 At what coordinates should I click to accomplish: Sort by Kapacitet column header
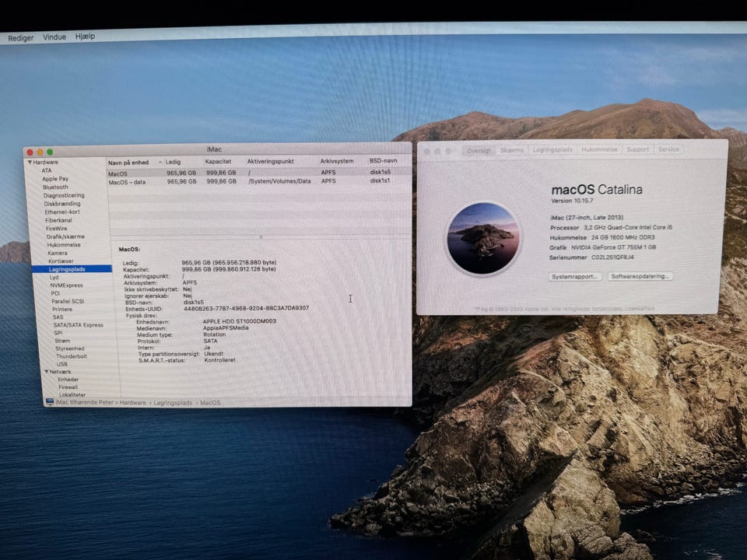(x=218, y=162)
